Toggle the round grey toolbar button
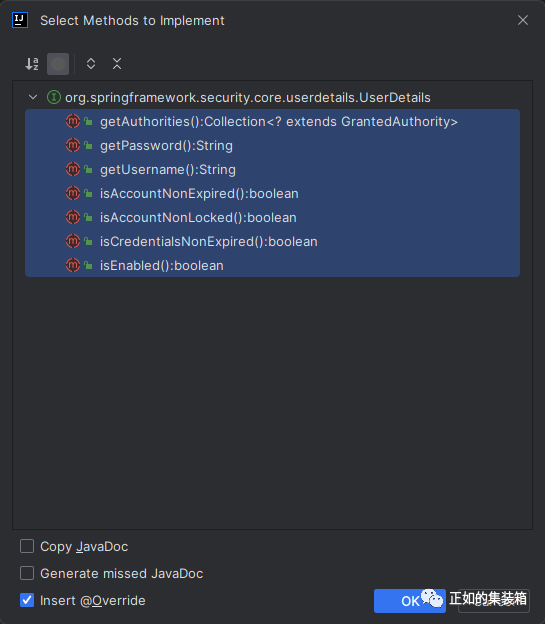The height and width of the screenshot is (624, 545). pyautogui.click(x=58, y=64)
